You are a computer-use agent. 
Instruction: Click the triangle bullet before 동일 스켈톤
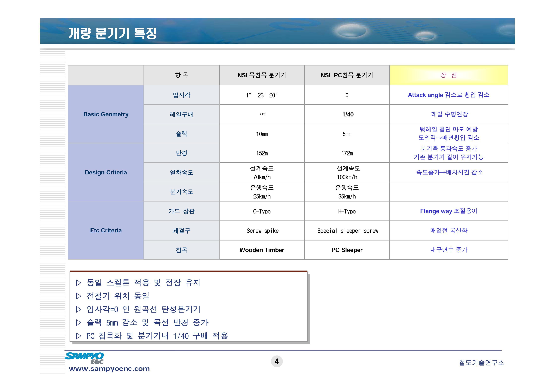coord(79,283)
